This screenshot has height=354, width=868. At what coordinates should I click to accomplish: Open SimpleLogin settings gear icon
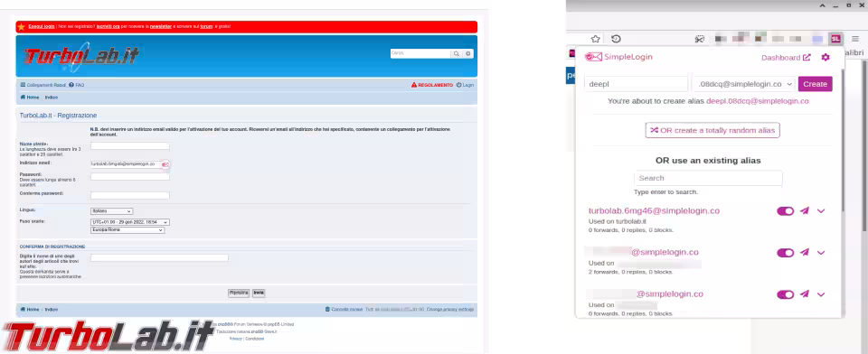pyautogui.click(x=826, y=57)
